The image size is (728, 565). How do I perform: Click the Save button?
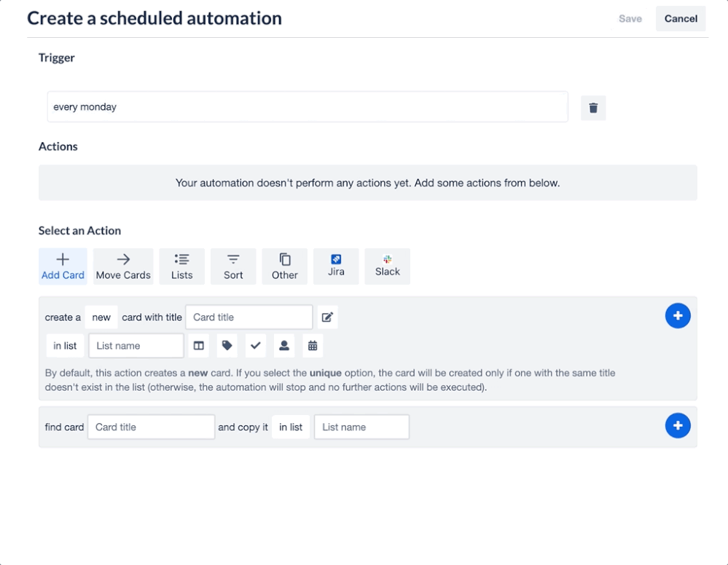pyautogui.click(x=630, y=18)
